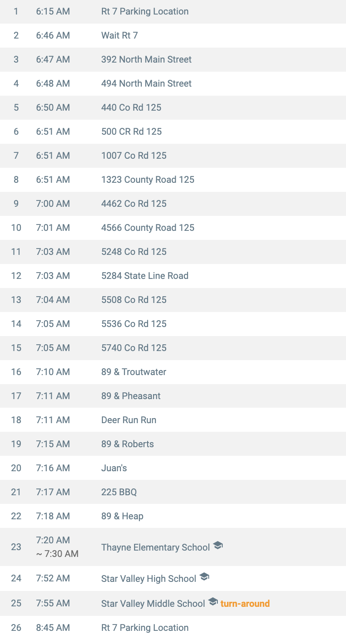The width and height of the screenshot is (346, 644).
Task: Click the Star Valley High School name
Action: point(149,579)
